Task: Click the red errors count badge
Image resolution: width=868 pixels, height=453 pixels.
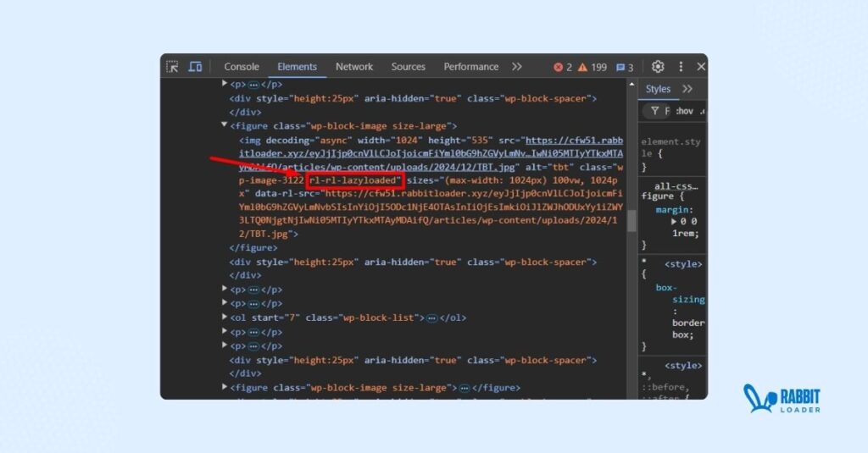Action: [x=563, y=68]
